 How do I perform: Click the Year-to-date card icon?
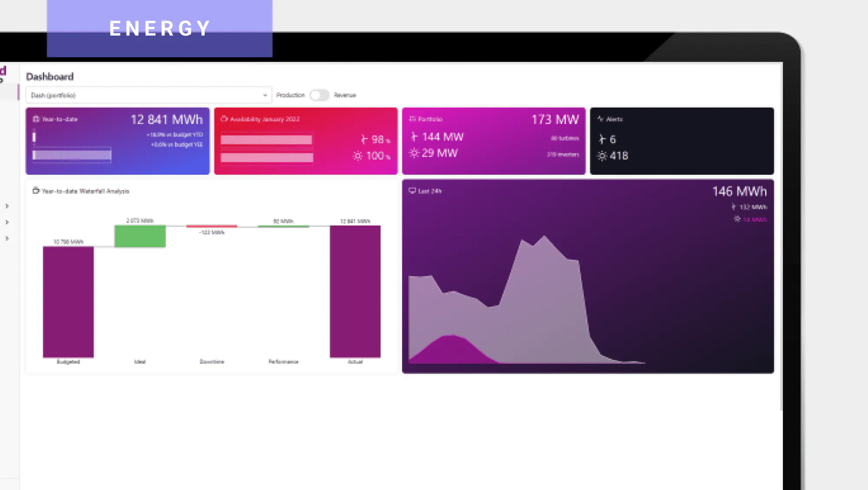[x=36, y=119]
